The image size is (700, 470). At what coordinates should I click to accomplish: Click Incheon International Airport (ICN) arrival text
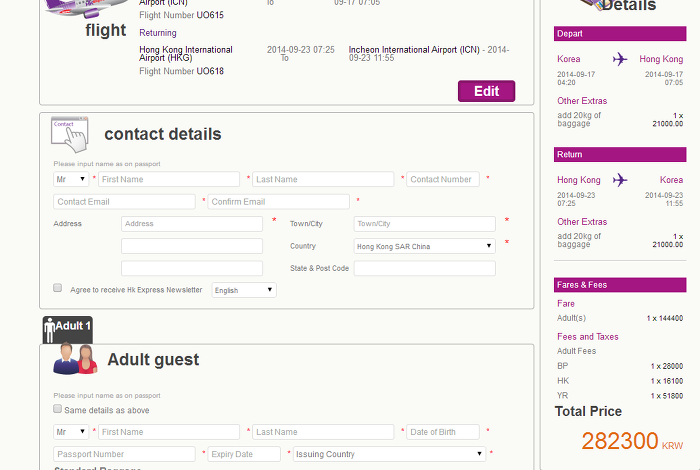414,50
